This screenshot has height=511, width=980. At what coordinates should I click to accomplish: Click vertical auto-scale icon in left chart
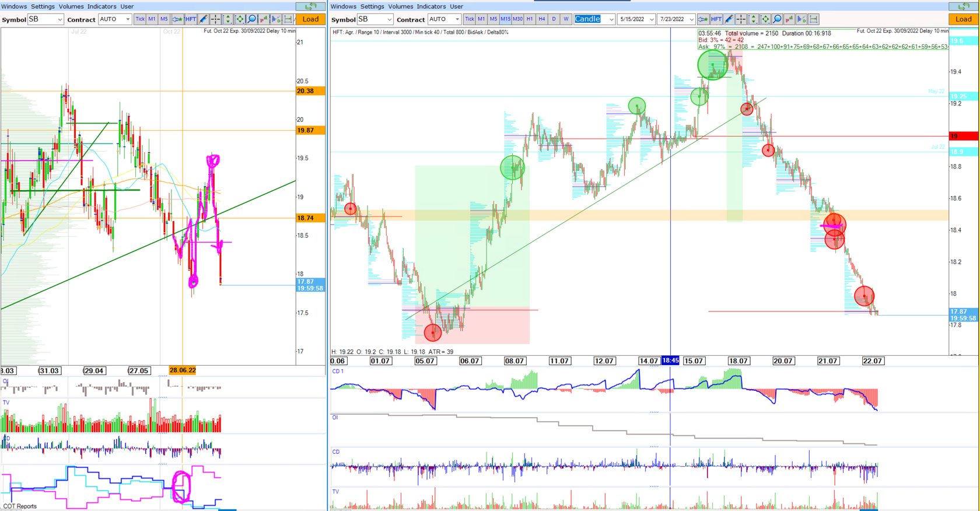228,19
